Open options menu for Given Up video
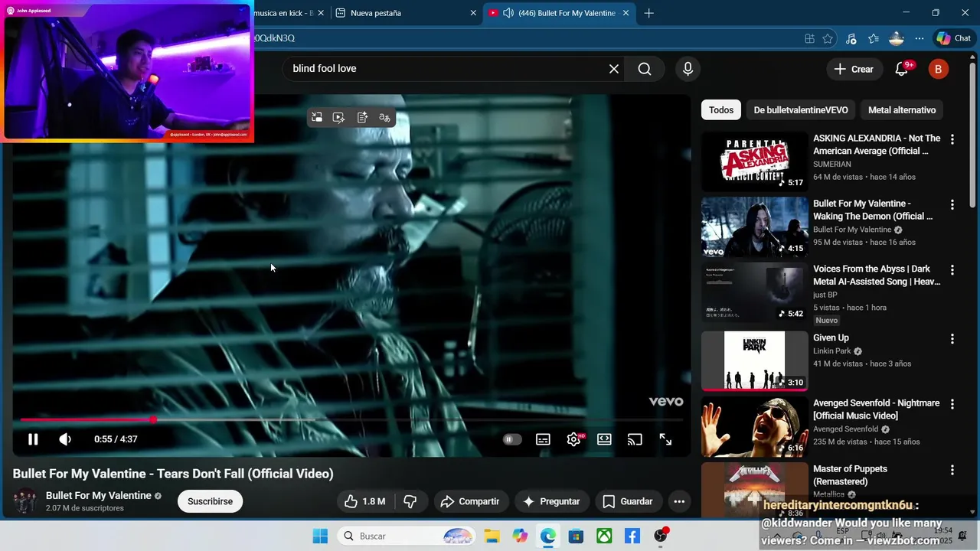 tap(952, 338)
